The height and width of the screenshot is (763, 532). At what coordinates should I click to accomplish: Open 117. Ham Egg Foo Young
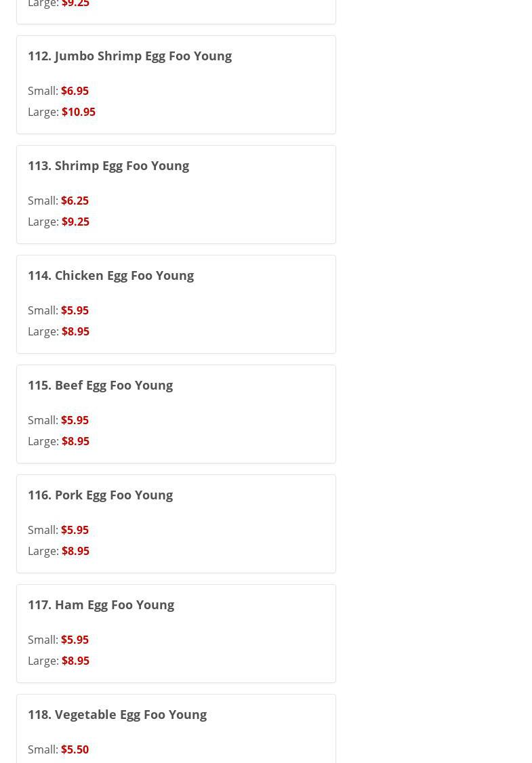[x=101, y=604]
